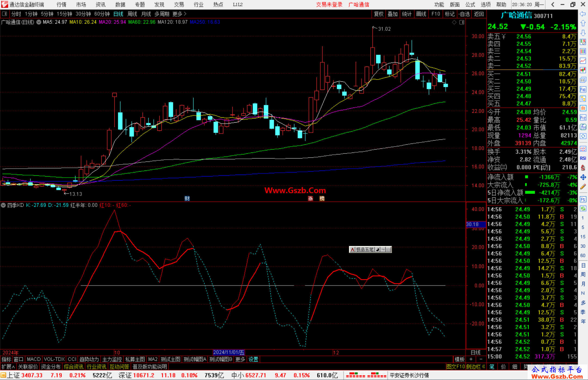The image size is (588, 380).
Task: Open the 交易 menu
Action: 179,5
